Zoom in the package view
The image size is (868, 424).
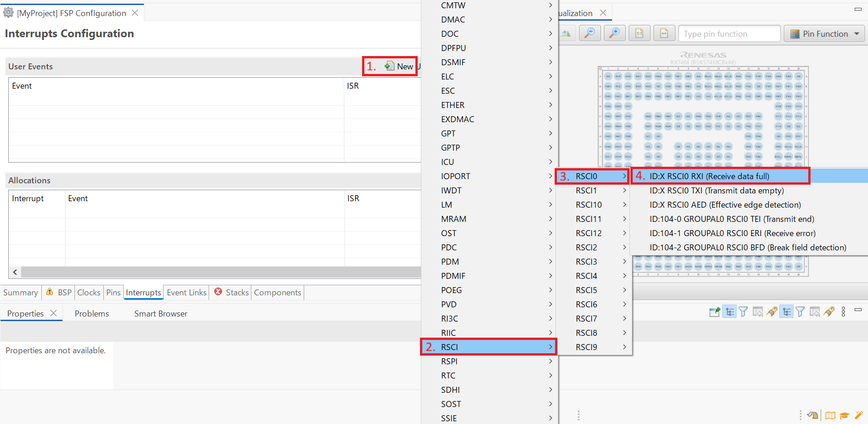coord(614,34)
